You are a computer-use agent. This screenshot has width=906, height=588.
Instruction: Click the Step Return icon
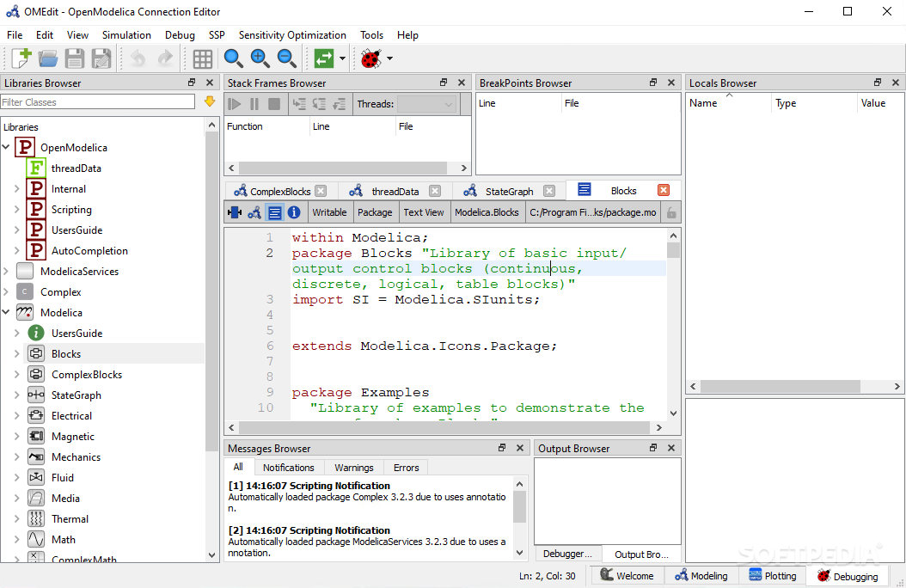[340, 104]
